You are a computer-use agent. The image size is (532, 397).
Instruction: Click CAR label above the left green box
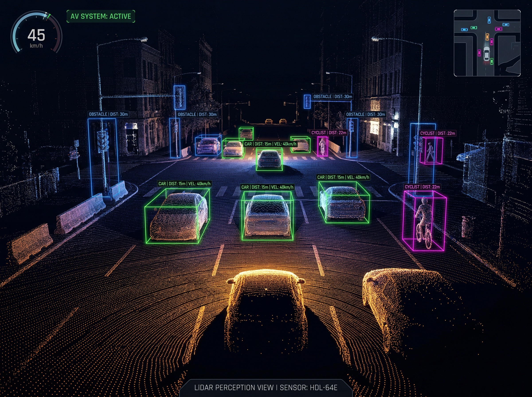click(x=184, y=184)
